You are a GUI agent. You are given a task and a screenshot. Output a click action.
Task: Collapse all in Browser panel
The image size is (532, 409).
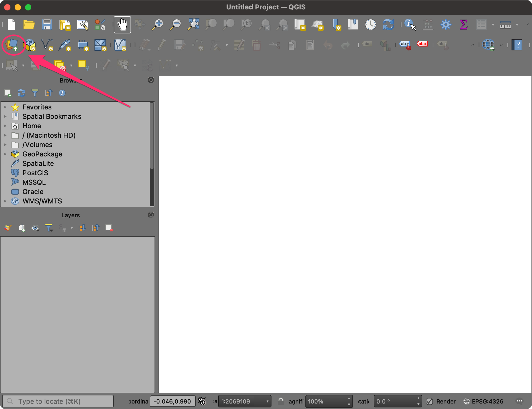click(x=49, y=93)
